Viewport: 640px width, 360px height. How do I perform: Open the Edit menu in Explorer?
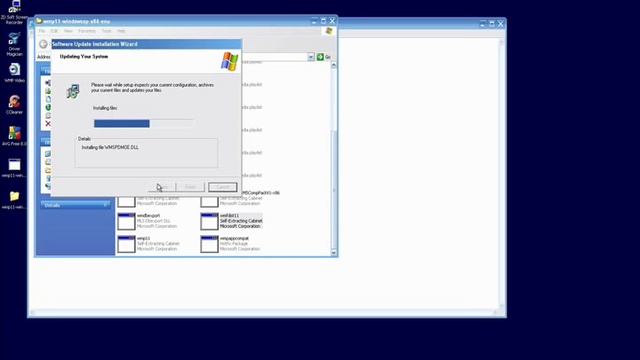click(54, 31)
